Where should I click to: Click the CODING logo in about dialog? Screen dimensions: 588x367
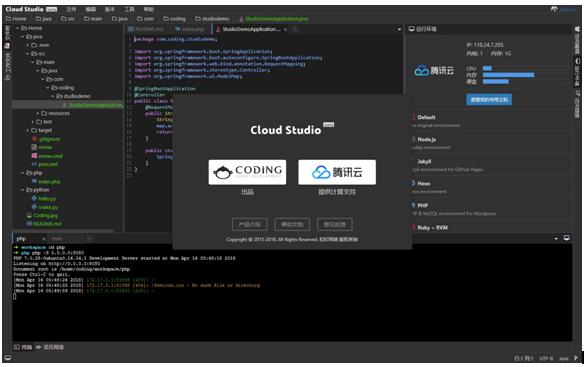coord(247,172)
